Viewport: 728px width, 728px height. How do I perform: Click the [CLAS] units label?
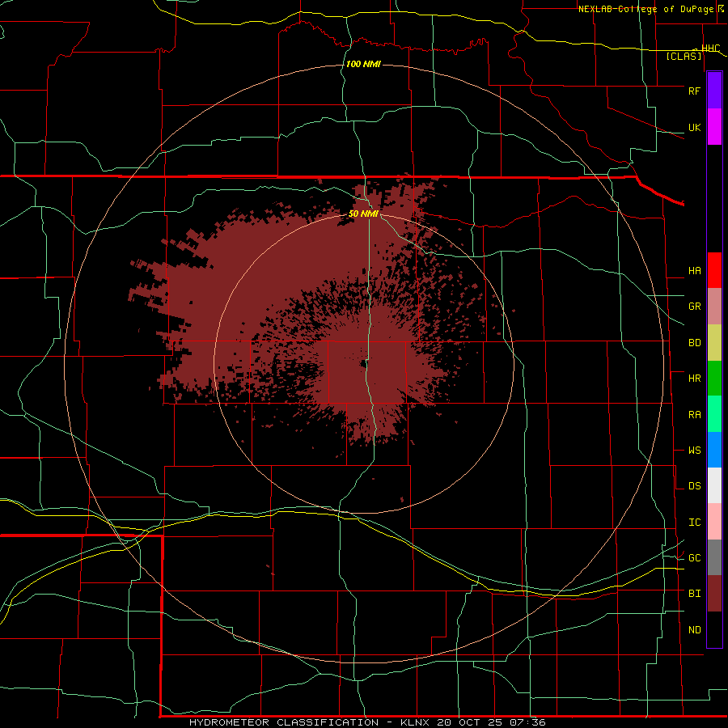pyautogui.click(x=684, y=56)
